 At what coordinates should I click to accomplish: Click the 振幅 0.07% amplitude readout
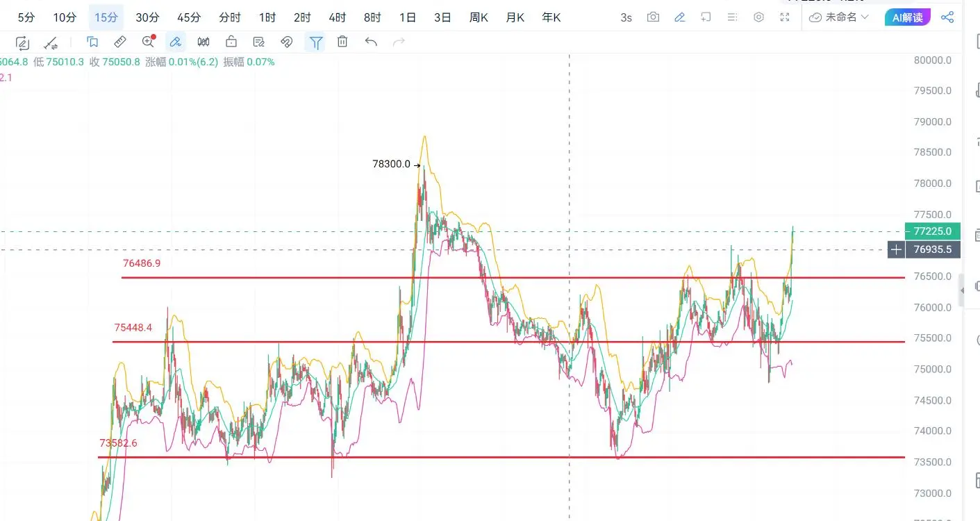point(249,62)
